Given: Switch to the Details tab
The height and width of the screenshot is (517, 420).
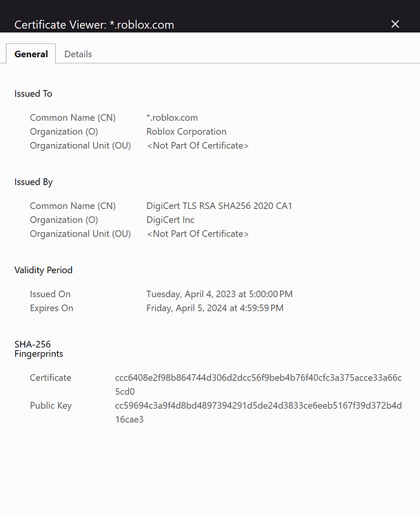Looking at the screenshot, I should tap(78, 54).
